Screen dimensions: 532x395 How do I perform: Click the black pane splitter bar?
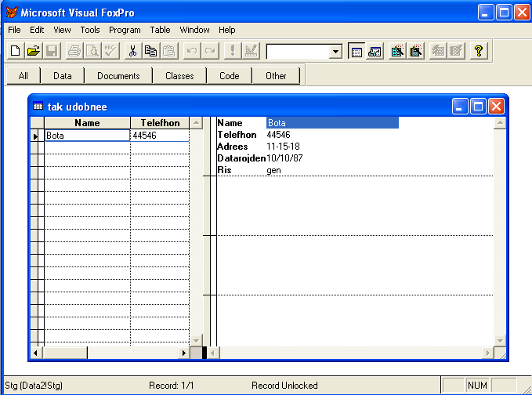[204, 353]
